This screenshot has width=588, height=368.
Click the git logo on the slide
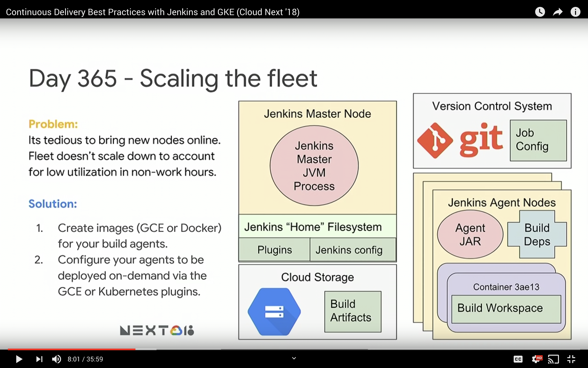click(460, 140)
